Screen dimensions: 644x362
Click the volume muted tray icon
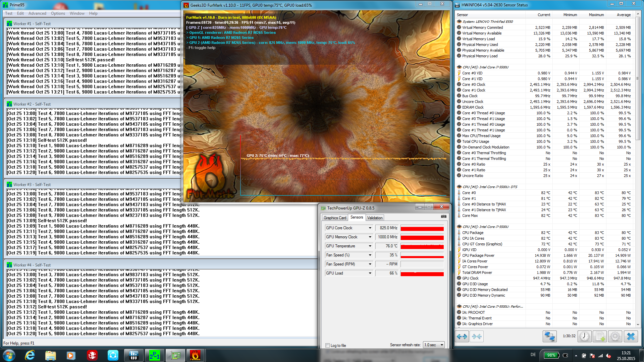tap(608, 356)
